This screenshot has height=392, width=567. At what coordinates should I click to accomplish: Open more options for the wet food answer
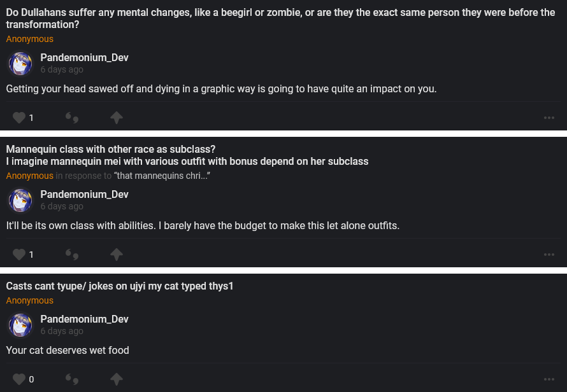coord(549,379)
